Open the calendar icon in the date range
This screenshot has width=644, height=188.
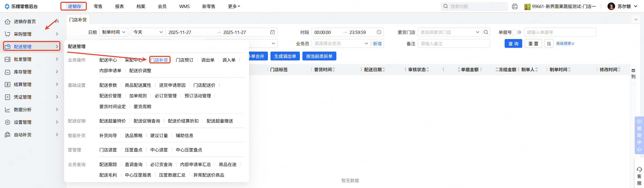pyautogui.click(x=272, y=32)
